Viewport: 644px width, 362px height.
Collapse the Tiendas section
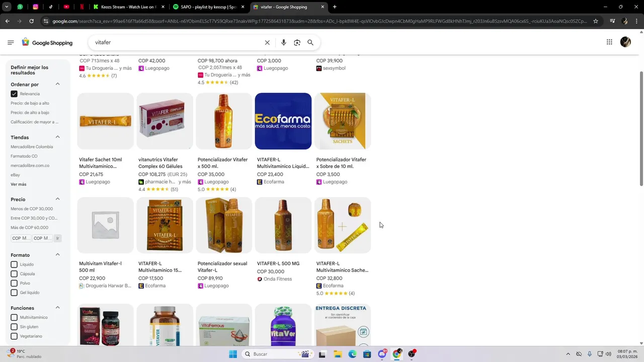click(x=57, y=137)
